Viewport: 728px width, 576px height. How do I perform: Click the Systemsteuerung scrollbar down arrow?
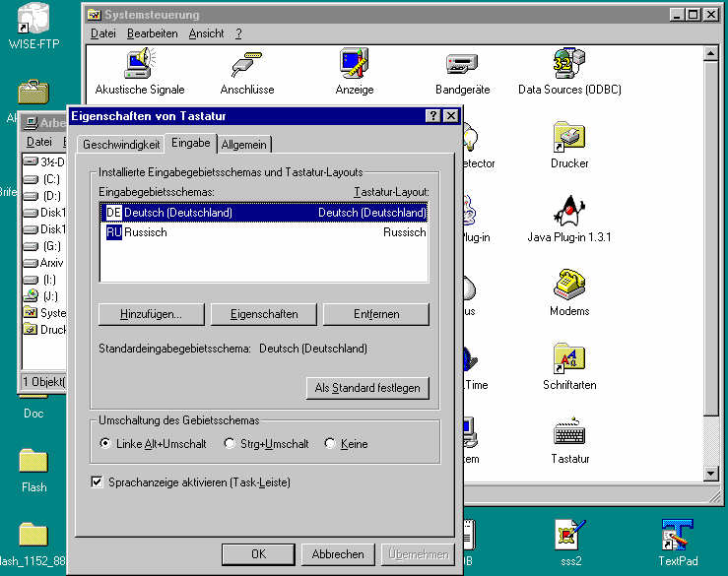click(717, 474)
